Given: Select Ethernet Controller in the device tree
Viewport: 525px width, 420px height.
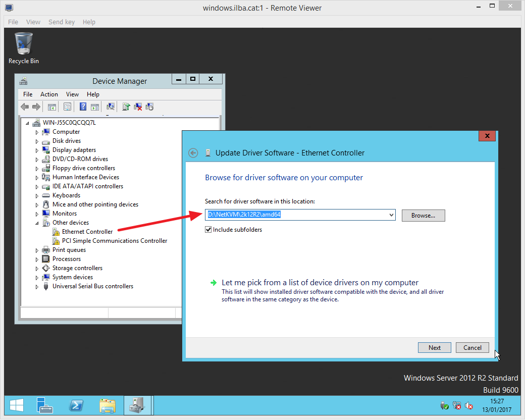Looking at the screenshot, I should pos(87,232).
